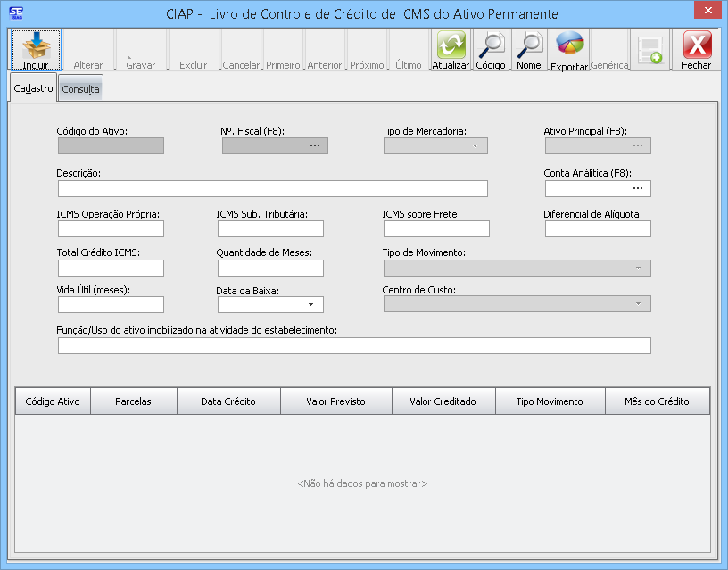This screenshot has width=728, height=570.
Task: Click Conta Analítica lookup ellipsis button
Action: [637, 189]
